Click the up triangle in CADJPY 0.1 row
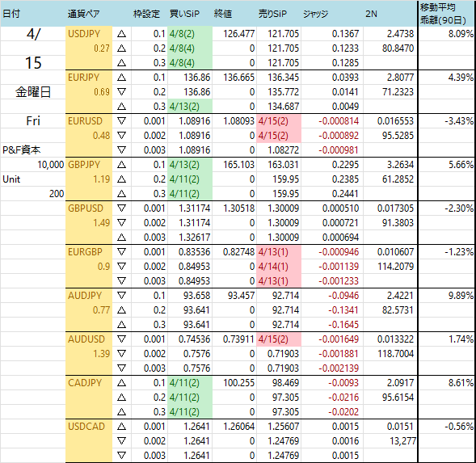 (x=121, y=383)
